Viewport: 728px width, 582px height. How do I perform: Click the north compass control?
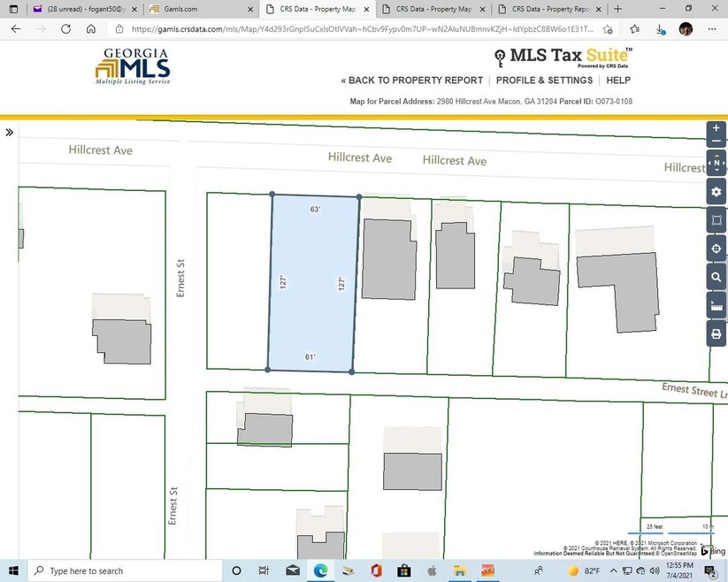click(x=717, y=165)
